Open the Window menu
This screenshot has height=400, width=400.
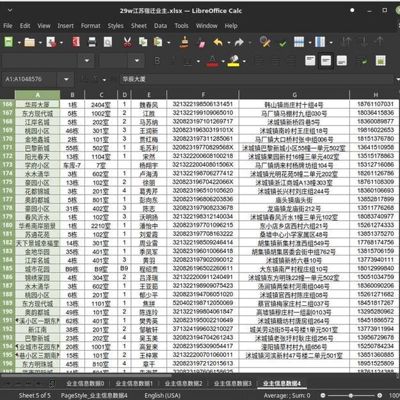tap(206, 26)
